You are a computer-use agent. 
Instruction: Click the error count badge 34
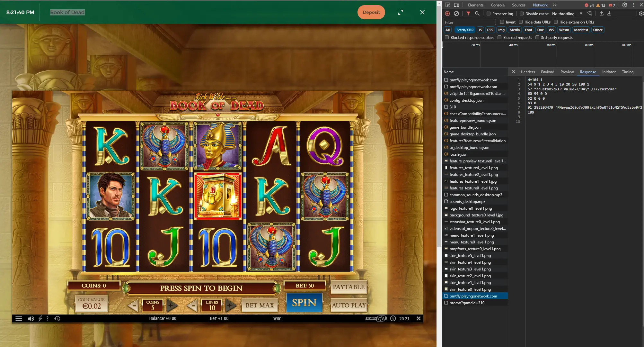[589, 5]
